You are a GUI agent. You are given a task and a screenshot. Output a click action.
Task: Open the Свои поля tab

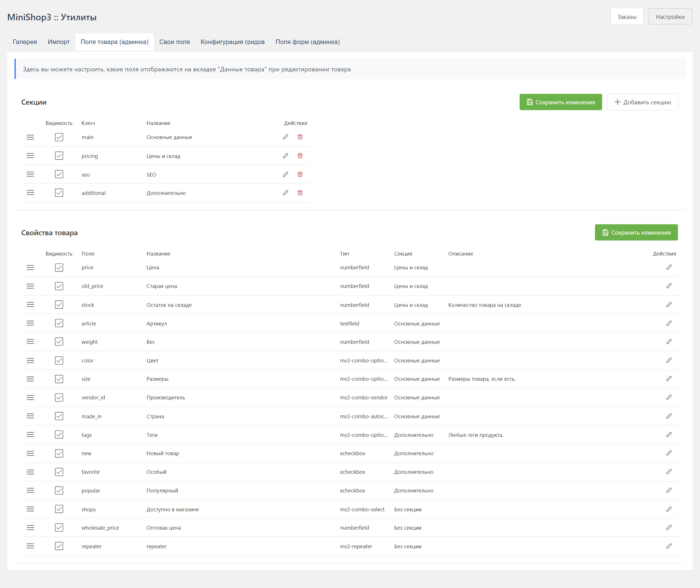174,42
